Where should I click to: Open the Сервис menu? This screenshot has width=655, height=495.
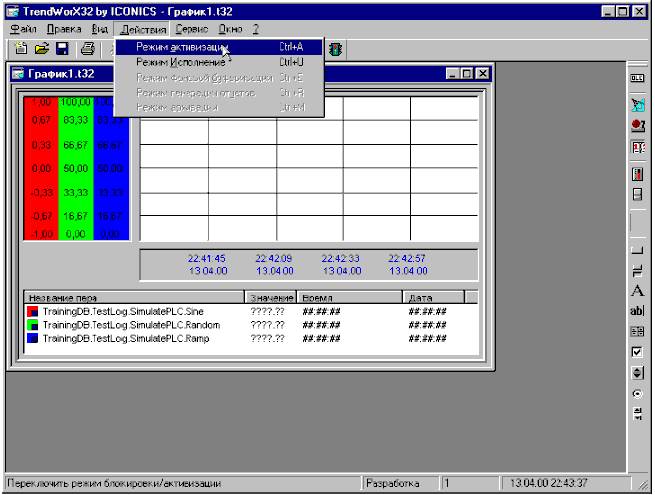[191, 29]
